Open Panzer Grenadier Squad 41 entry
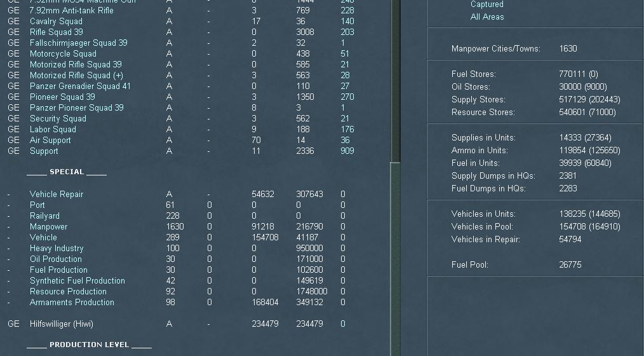Screen dimensions: 644x356 click(x=80, y=86)
